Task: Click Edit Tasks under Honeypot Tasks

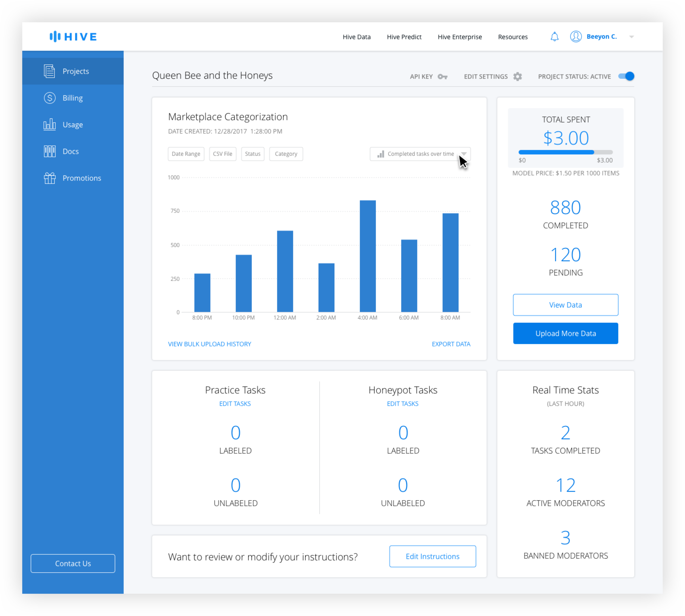Action: (x=403, y=404)
